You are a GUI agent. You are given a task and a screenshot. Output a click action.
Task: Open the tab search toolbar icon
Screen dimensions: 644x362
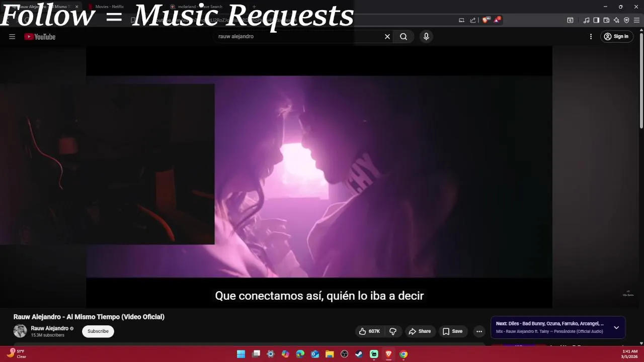click(x=570, y=20)
